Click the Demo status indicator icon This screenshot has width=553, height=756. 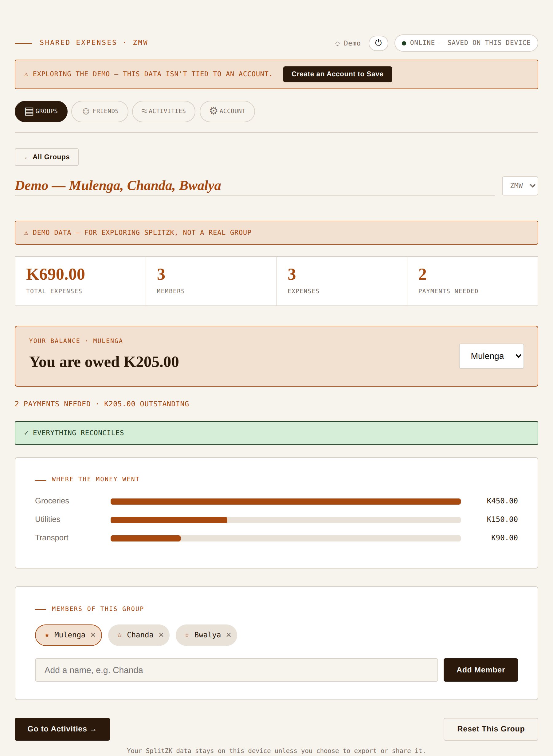tap(337, 44)
